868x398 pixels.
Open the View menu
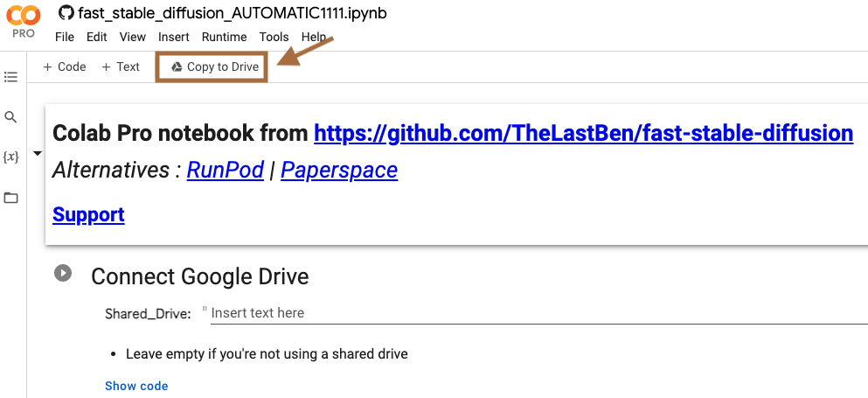[x=133, y=37]
